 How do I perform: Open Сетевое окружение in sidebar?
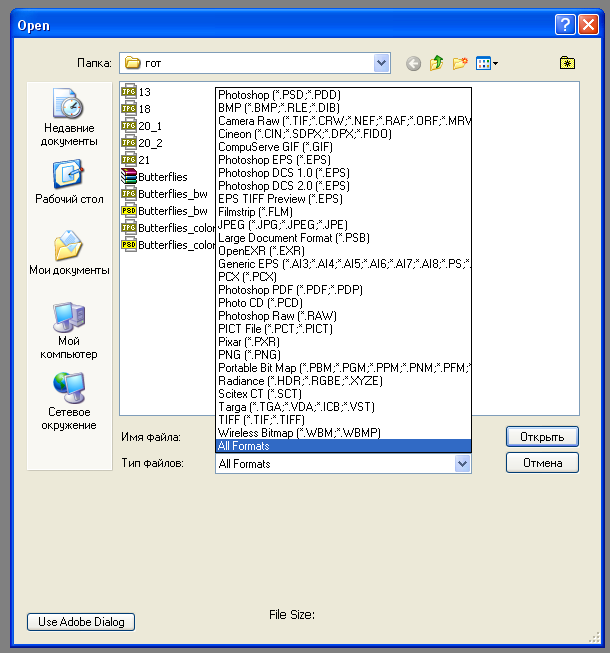tap(69, 401)
